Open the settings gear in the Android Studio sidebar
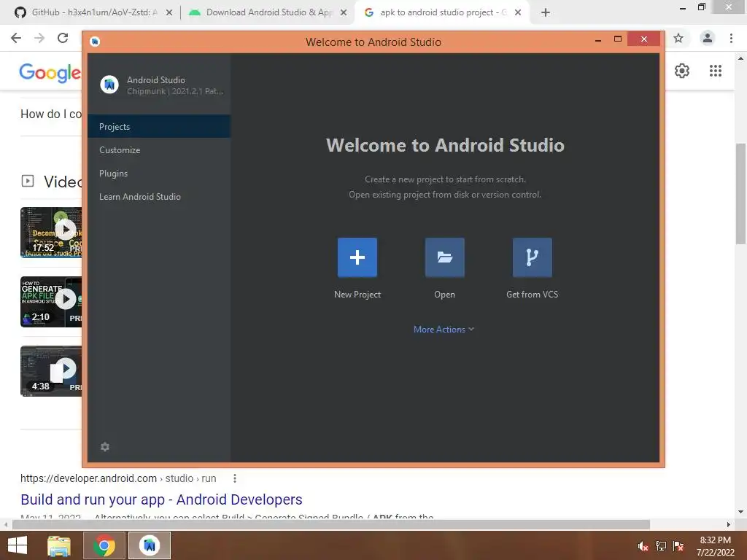 pos(105,447)
